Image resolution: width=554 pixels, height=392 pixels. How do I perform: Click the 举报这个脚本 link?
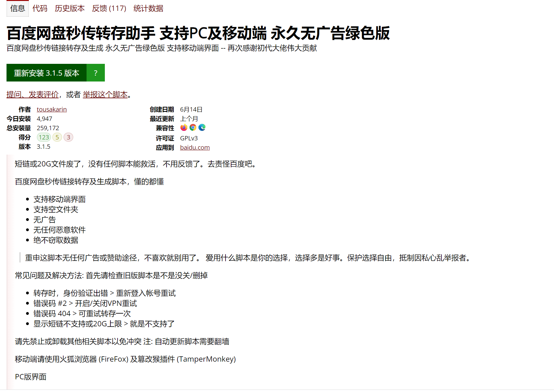tap(105, 95)
